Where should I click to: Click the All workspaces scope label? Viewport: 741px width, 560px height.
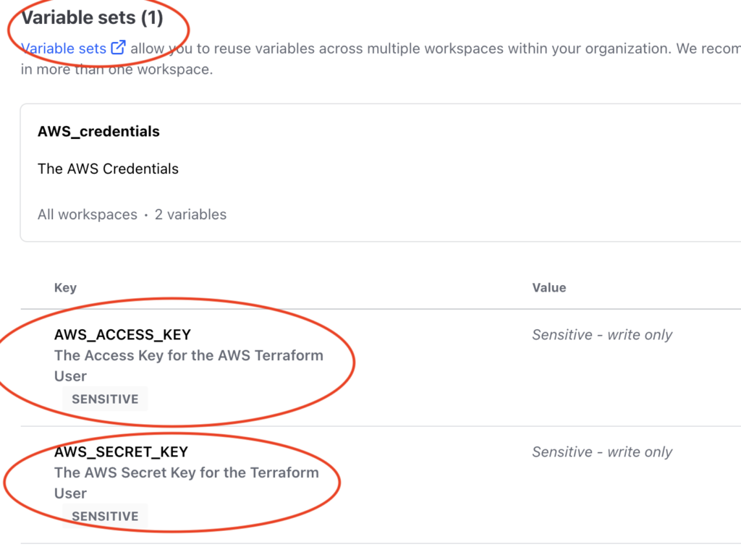coord(88,215)
